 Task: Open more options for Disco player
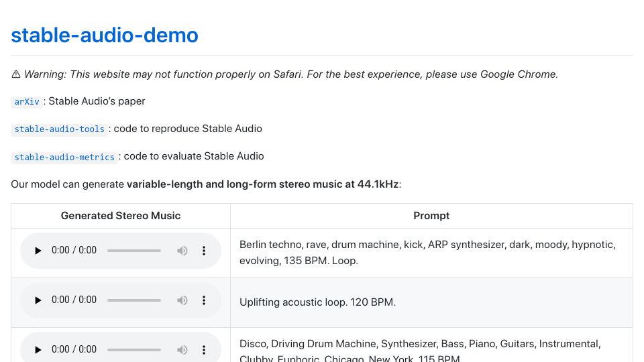click(x=204, y=350)
